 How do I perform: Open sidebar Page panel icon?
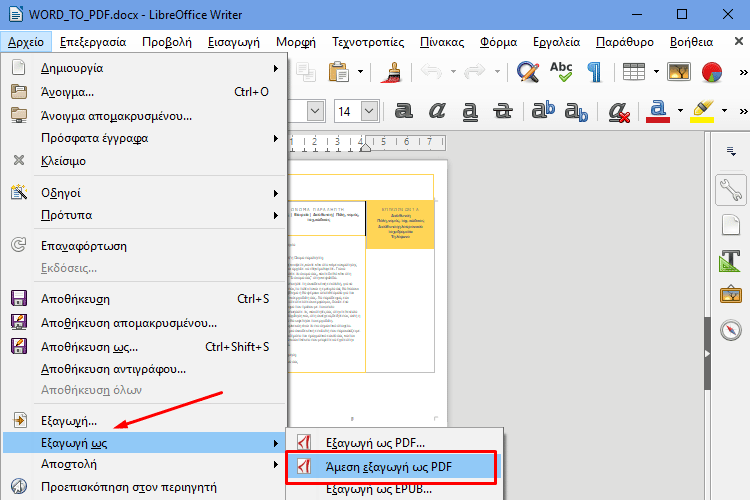click(731, 225)
